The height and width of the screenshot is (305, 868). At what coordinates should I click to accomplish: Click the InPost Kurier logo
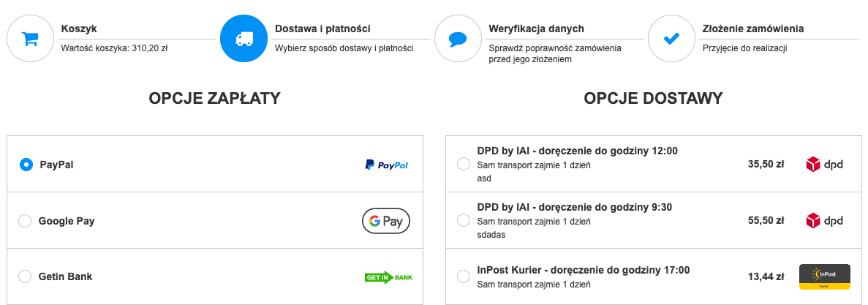coord(824,276)
